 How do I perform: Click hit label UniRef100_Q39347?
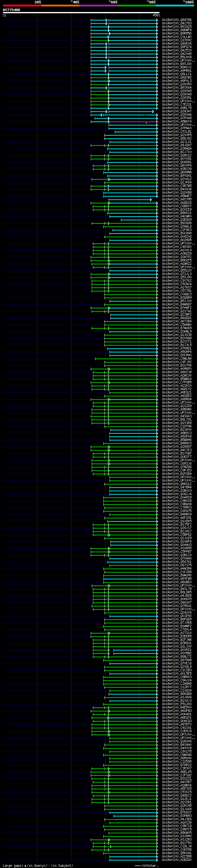pos(176,111)
